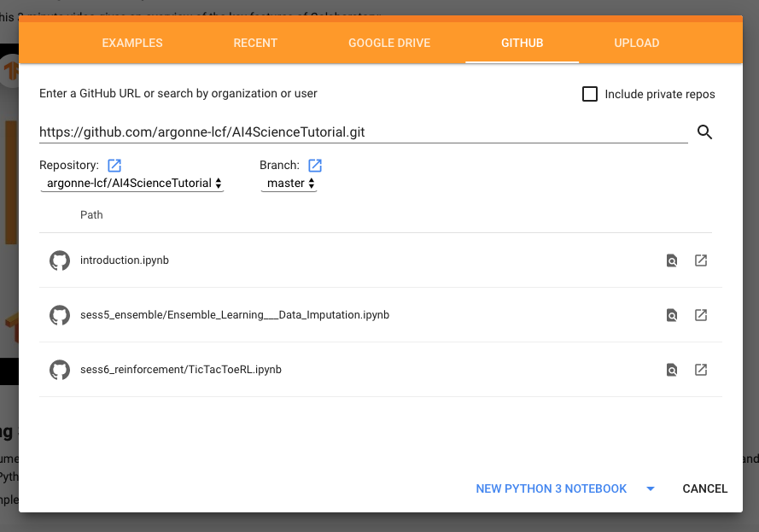Preview TicTacToeRL.ipynb with view-file icon
This screenshot has height=532, width=759.
tap(671, 370)
